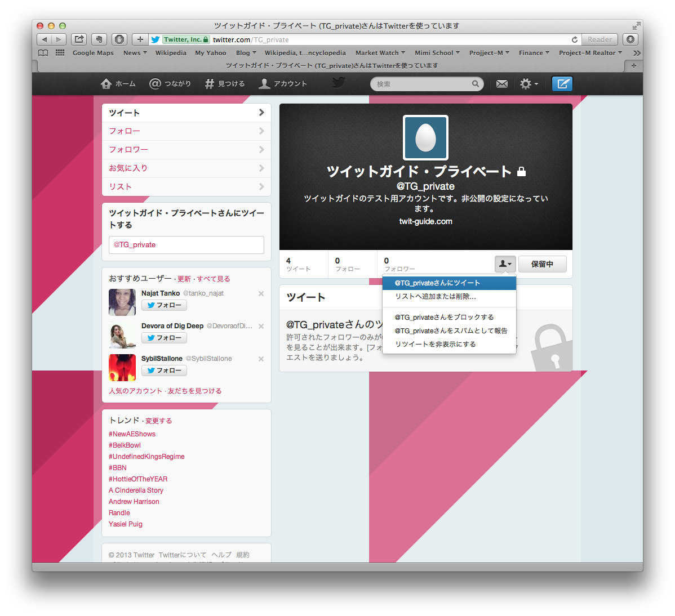Open the リスト sidebar section
Viewport: 675px width, 616px height.
pos(186,187)
